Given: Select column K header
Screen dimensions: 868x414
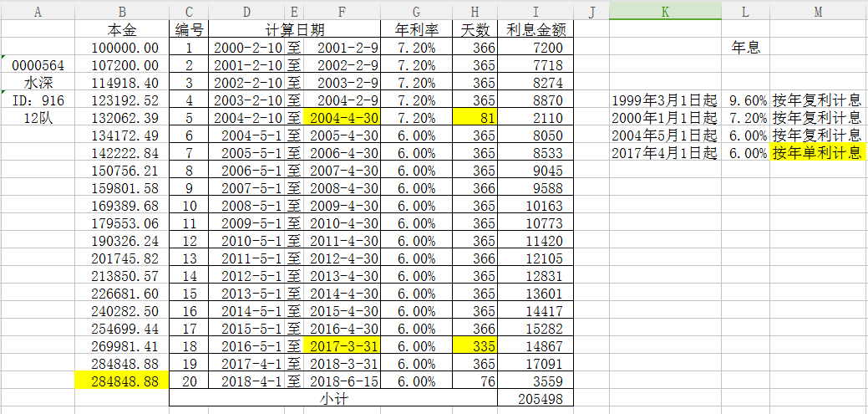Looking at the screenshot, I should (664, 11).
